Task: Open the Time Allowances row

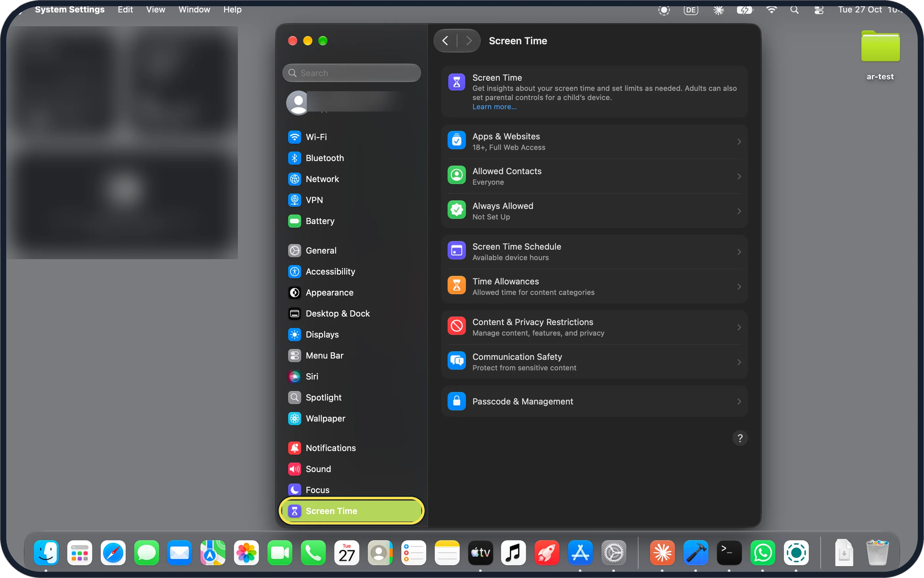Action: pos(594,286)
